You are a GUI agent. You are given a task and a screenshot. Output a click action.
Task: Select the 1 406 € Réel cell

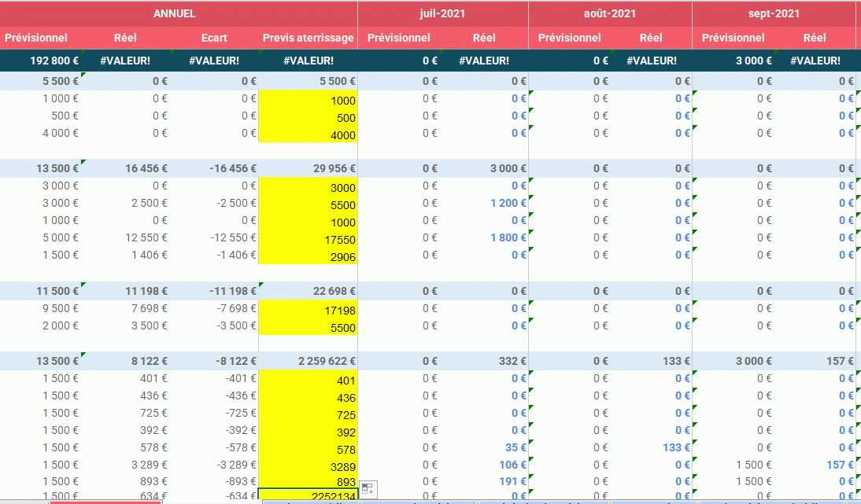point(125,255)
